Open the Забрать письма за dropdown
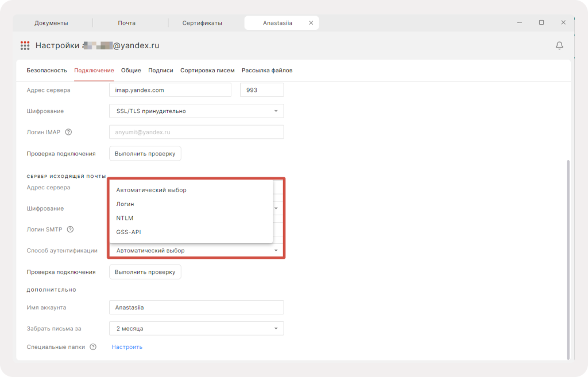 click(x=196, y=328)
